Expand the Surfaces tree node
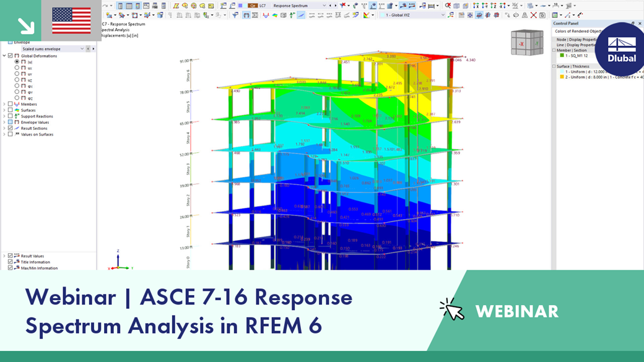Screen dimensions: 644x362 pyautogui.click(x=4, y=110)
